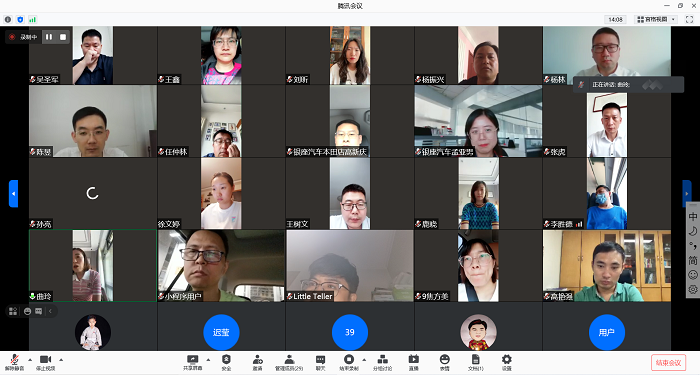This screenshot has width=700, height=375.
Task: Open breakout group discussion
Action: 383,362
